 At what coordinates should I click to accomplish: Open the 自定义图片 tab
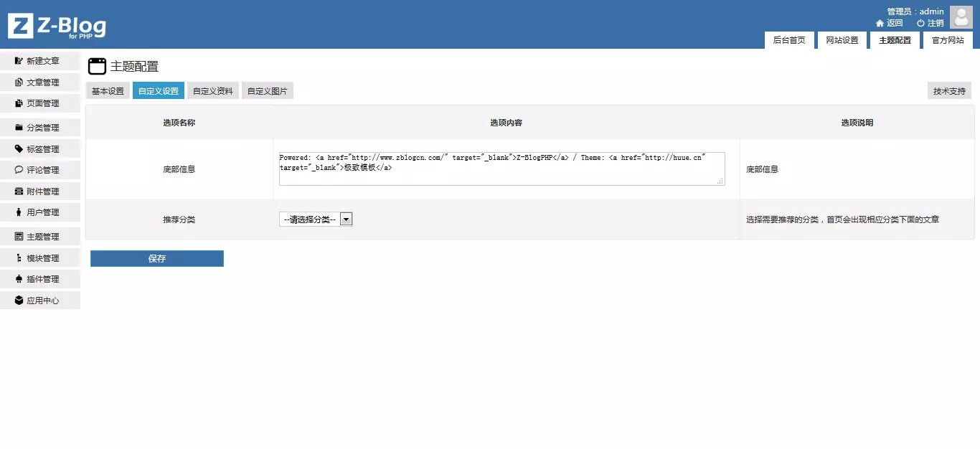[x=267, y=90]
